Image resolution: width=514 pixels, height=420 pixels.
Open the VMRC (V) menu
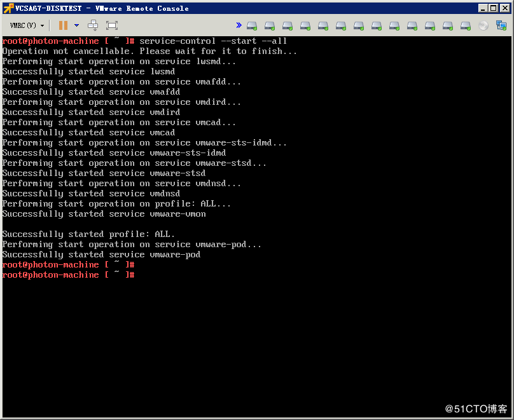click(x=27, y=25)
